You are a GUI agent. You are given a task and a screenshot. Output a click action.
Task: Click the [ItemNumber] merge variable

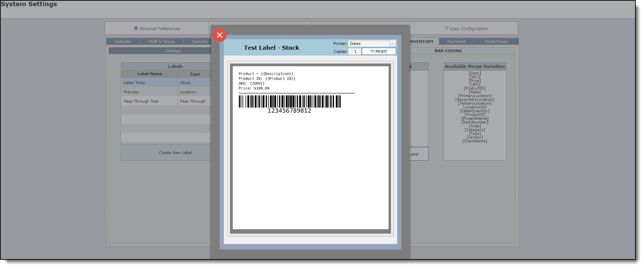tap(475, 122)
